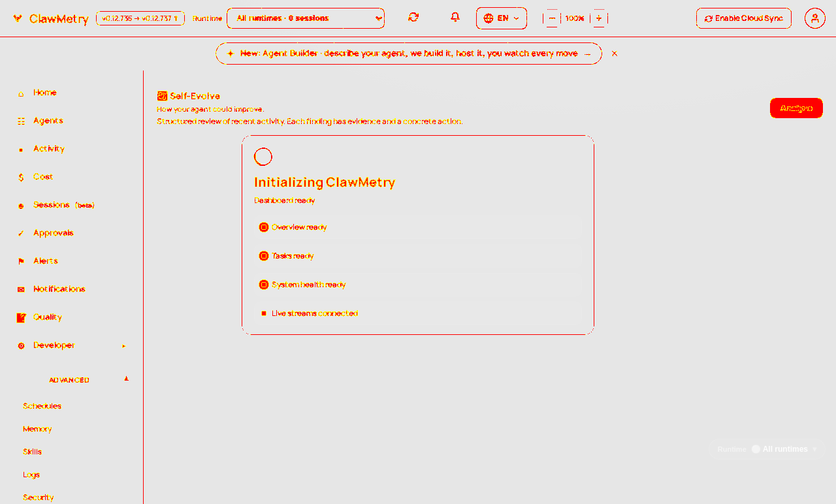Click the 'Overview ready' status row

(x=418, y=227)
